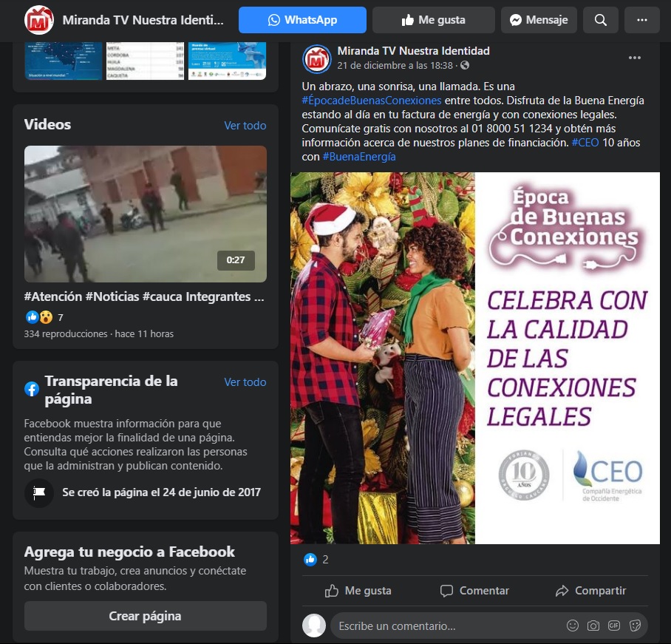671x644 pixels.
Task: Open the #CEO hashtag link
Action: pyautogui.click(x=585, y=143)
